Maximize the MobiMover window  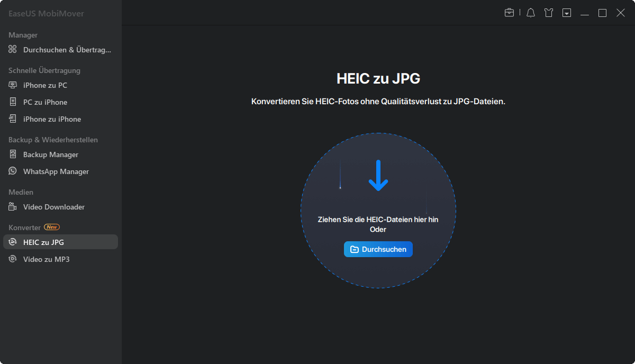pyautogui.click(x=602, y=13)
